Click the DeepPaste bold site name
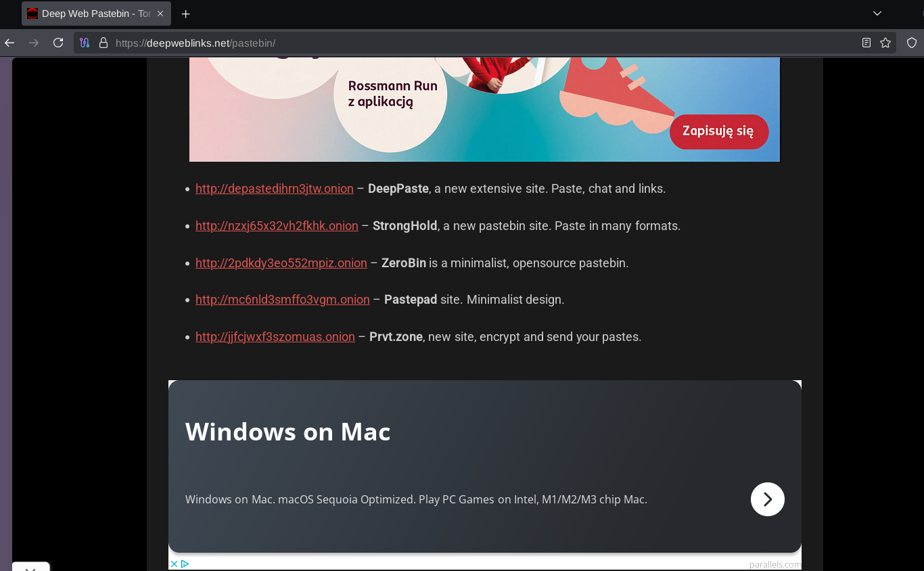This screenshot has width=924, height=571. pyautogui.click(x=398, y=189)
